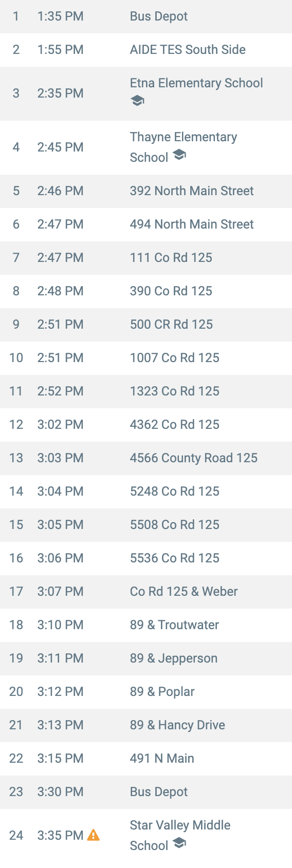Click the school icon beside Star Valley Middle School

(179, 843)
